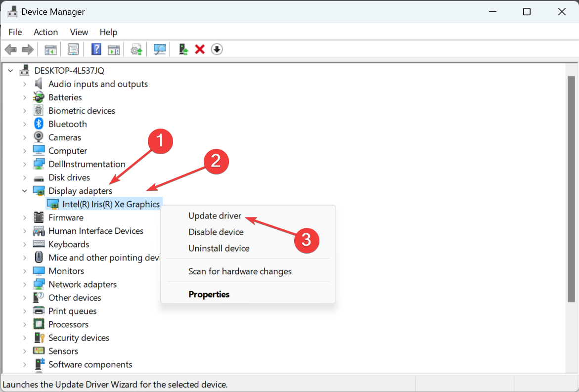
Task: Open the Help menu
Action: click(x=108, y=32)
